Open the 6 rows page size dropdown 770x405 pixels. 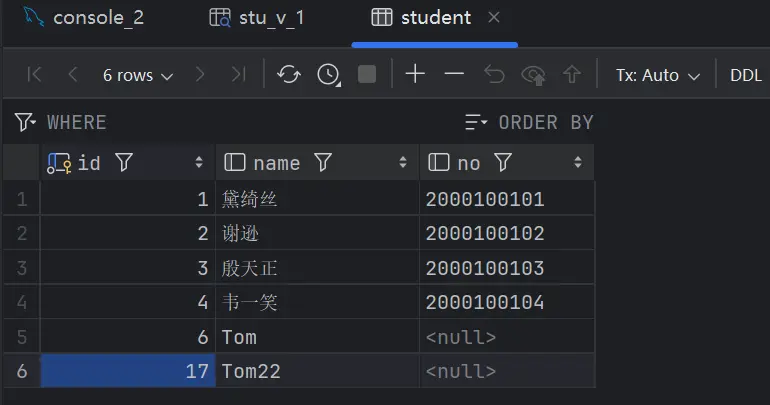pyautogui.click(x=137, y=75)
